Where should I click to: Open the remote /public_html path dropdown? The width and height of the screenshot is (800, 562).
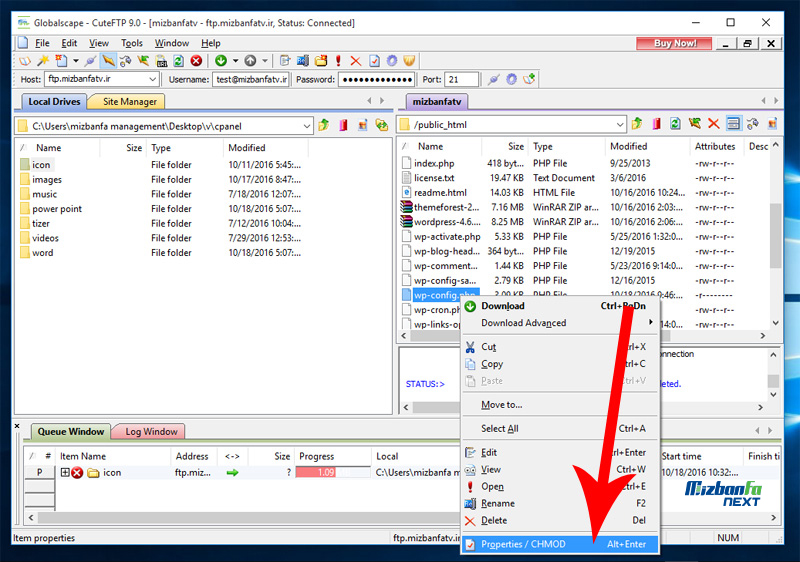coord(619,125)
